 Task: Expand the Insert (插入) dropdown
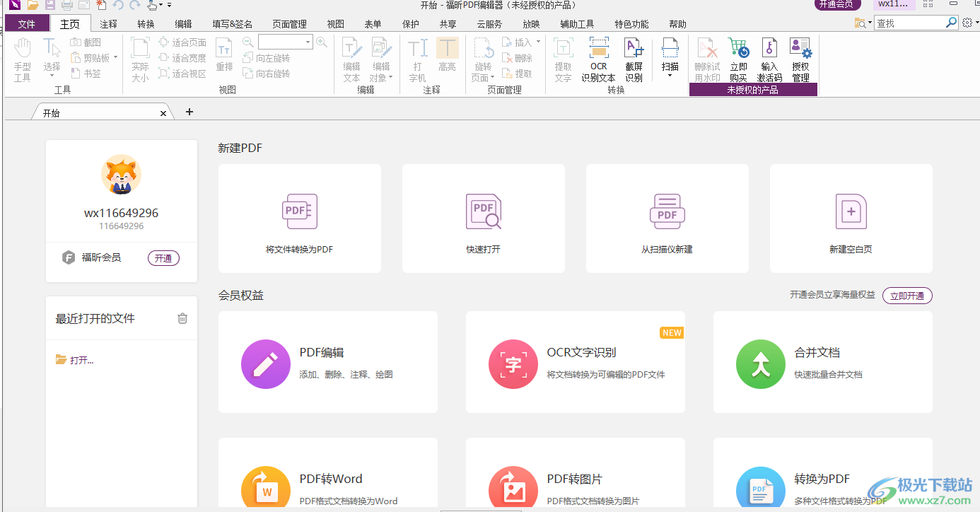point(538,42)
